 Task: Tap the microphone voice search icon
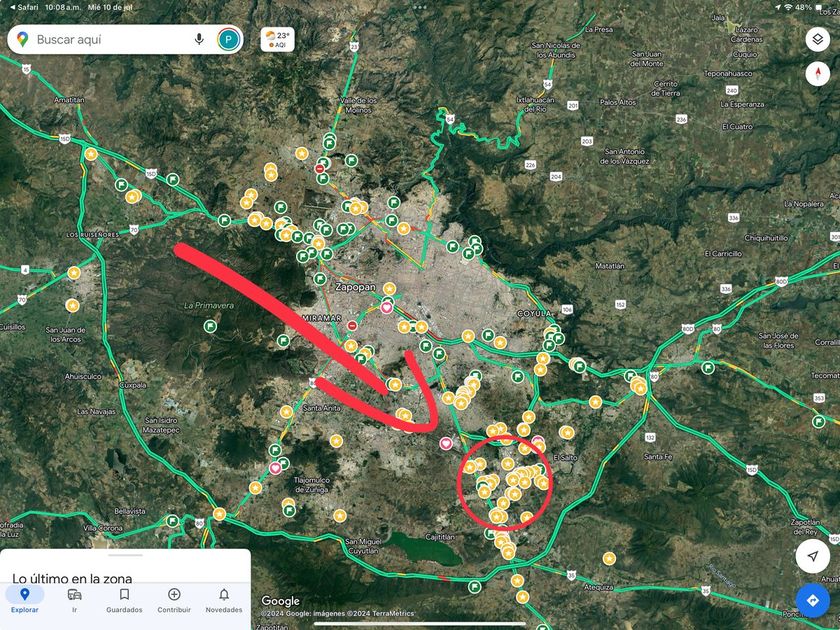199,39
